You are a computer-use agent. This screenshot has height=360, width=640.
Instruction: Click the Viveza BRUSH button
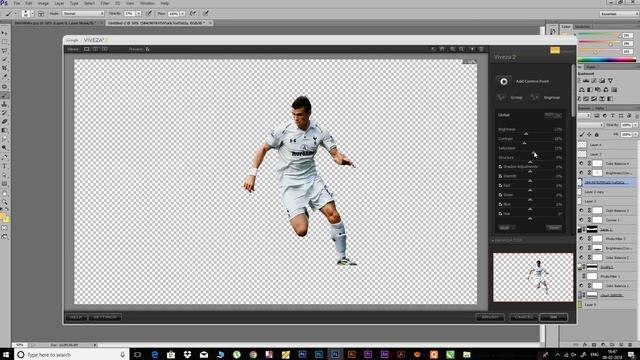[x=490, y=317]
